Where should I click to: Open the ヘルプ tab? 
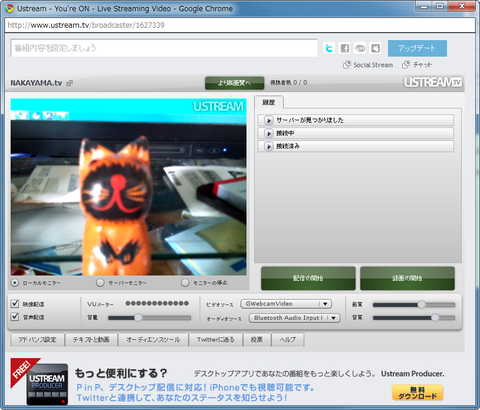click(288, 340)
